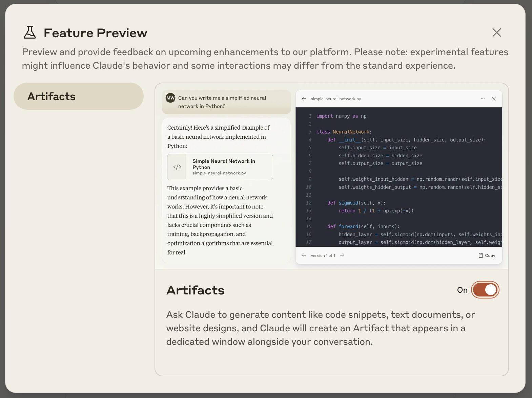Close the simple-neural-network.py artifact panel
Screen dimensions: 532x398
[x=494, y=99]
